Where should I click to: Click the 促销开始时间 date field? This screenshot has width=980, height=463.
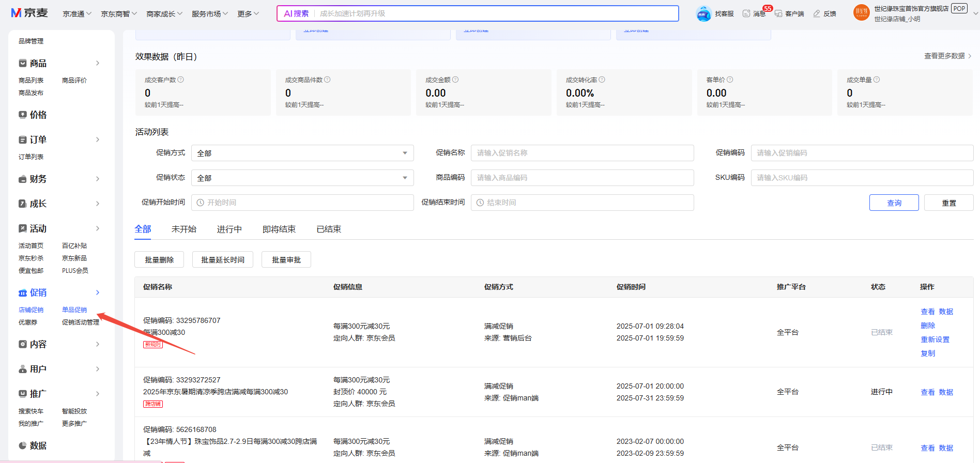tap(302, 203)
